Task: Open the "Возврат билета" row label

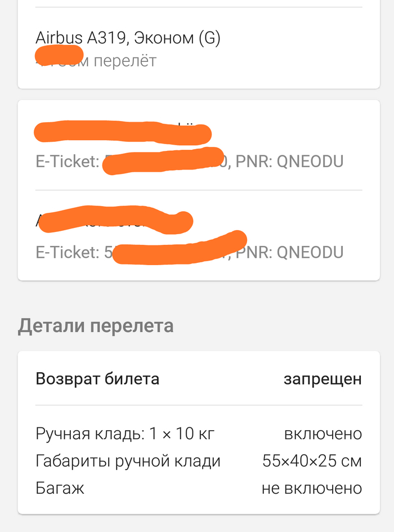Action: tap(97, 379)
